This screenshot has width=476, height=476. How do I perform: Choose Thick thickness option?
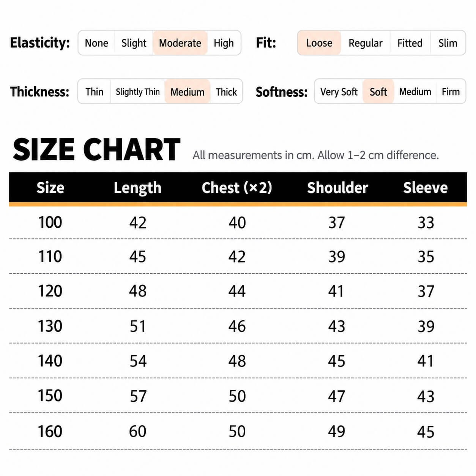226,91
